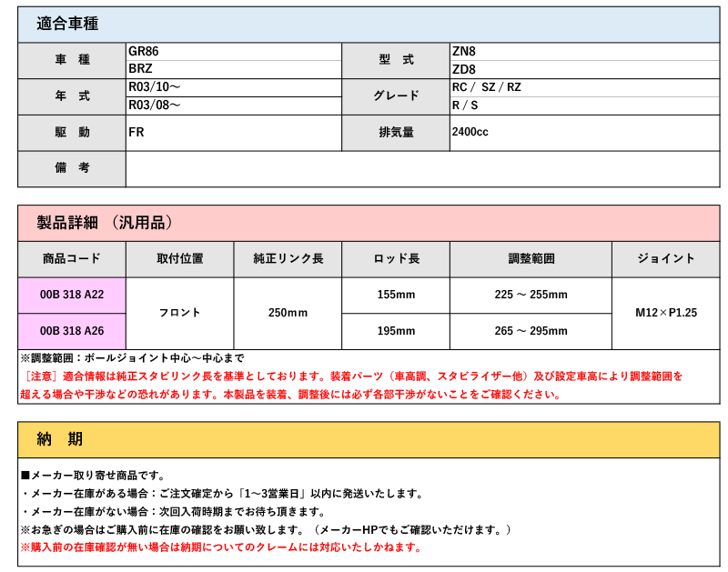Image resolution: width=728 pixels, height=572 pixels.
Task: Click the BRZ vehicle cell
Action: (x=234, y=69)
